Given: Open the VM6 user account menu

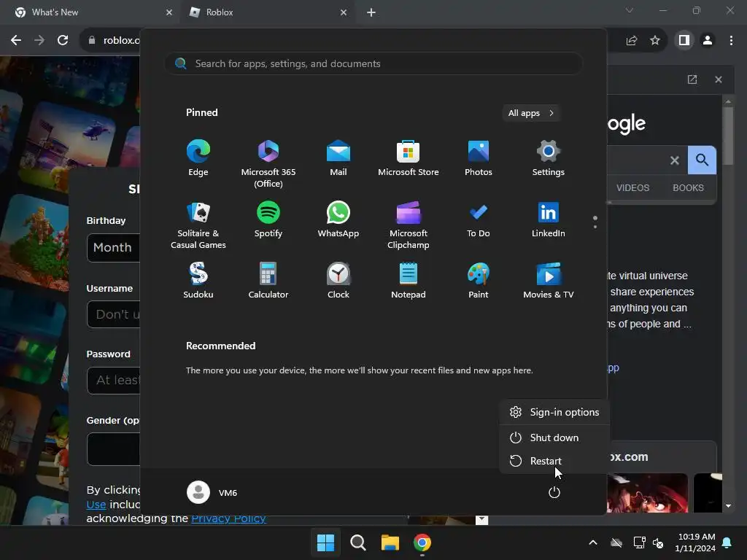Looking at the screenshot, I should click(212, 492).
